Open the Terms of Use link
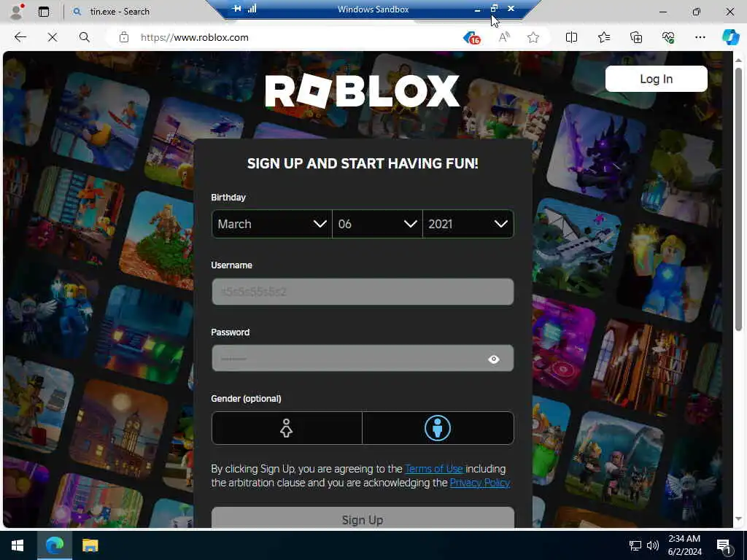747x560 pixels. point(433,469)
